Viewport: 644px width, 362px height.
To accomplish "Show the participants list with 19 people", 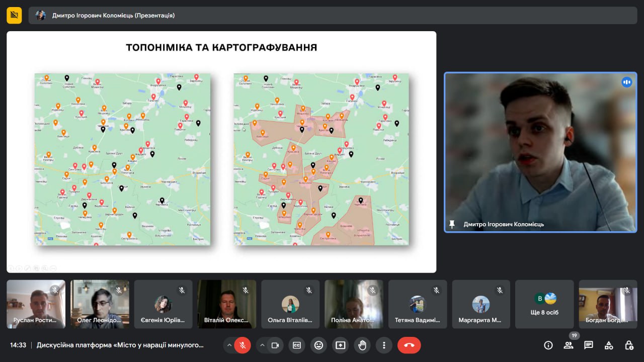I will coord(569,345).
